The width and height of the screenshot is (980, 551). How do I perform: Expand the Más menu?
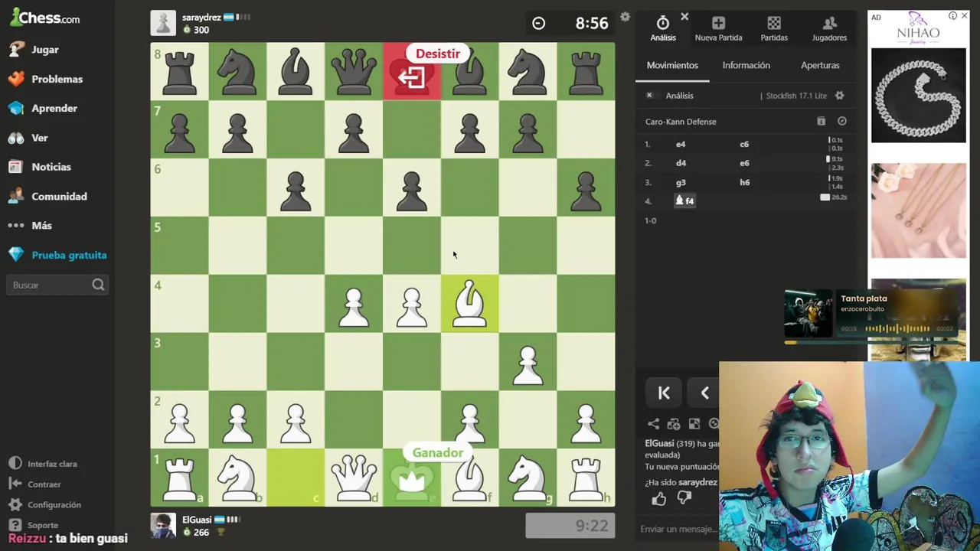[x=31, y=226]
